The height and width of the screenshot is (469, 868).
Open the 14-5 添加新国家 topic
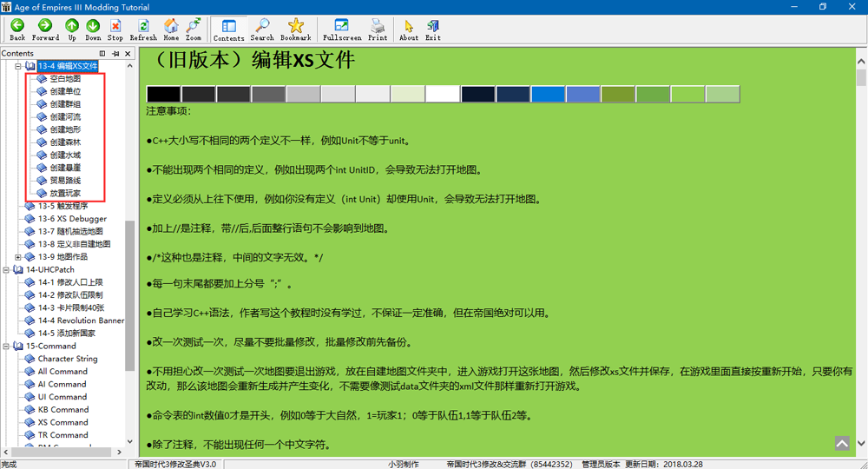pos(67,334)
